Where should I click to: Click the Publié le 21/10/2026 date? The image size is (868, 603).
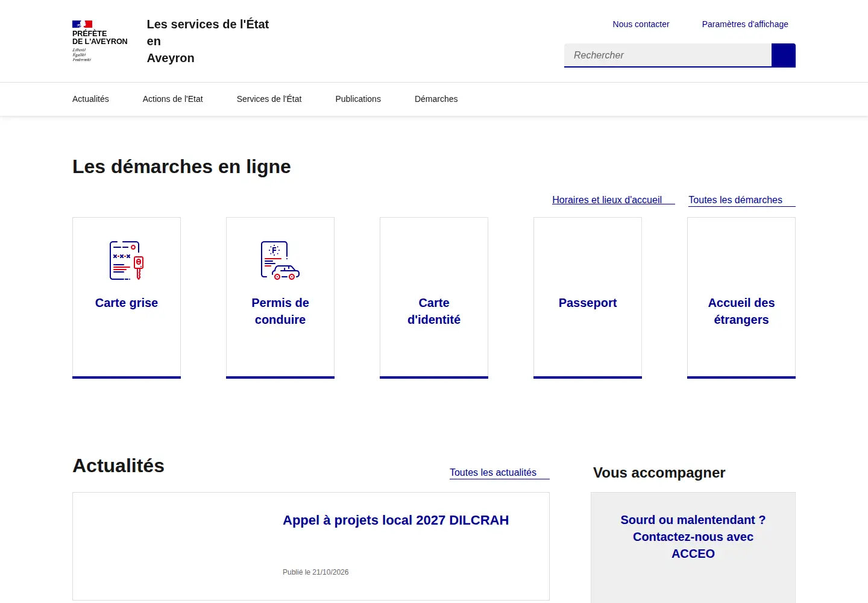click(x=316, y=572)
